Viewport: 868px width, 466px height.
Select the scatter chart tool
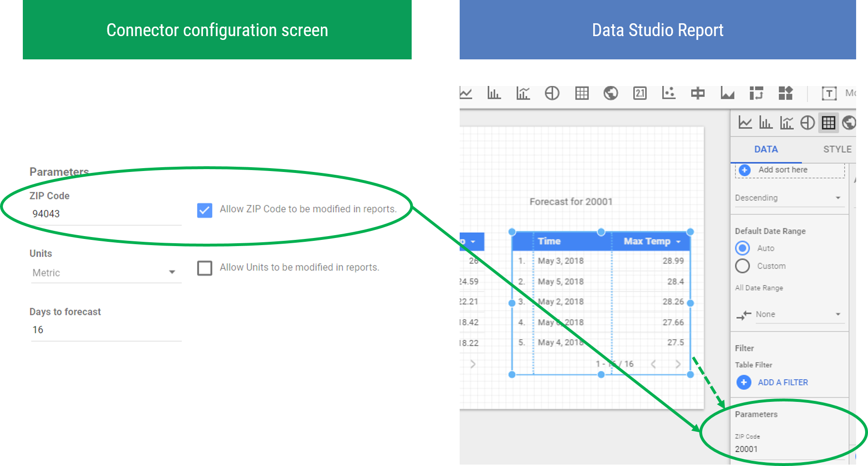pyautogui.click(x=669, y=94)
